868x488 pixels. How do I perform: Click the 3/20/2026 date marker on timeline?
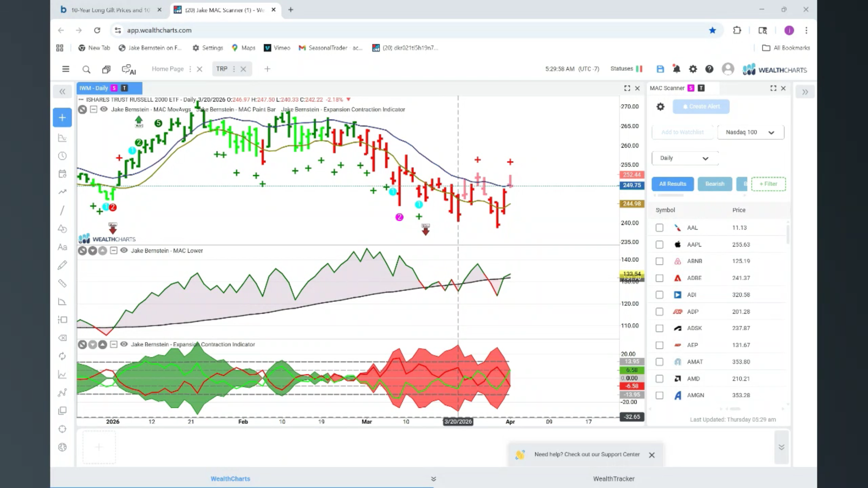coord(458,422)
